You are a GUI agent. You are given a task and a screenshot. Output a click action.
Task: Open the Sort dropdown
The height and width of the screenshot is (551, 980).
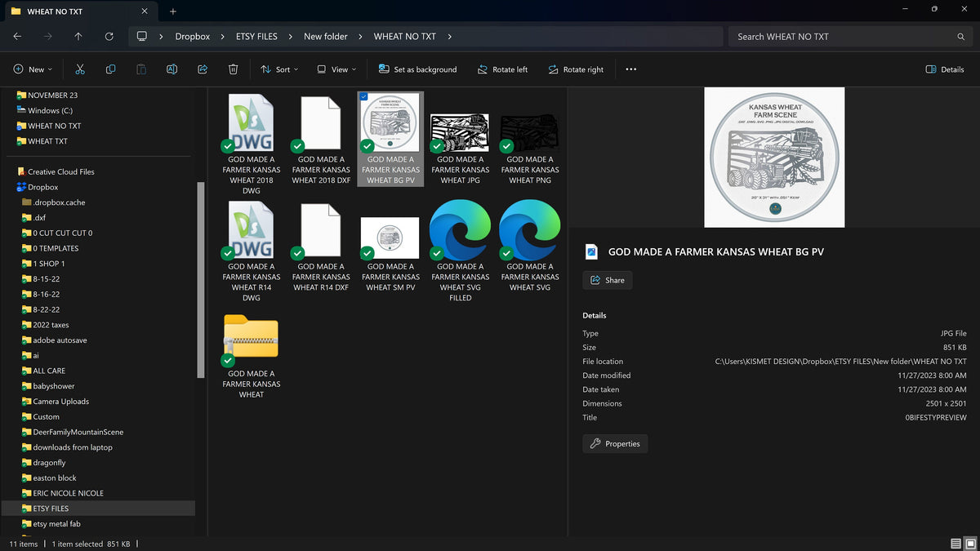279,69
